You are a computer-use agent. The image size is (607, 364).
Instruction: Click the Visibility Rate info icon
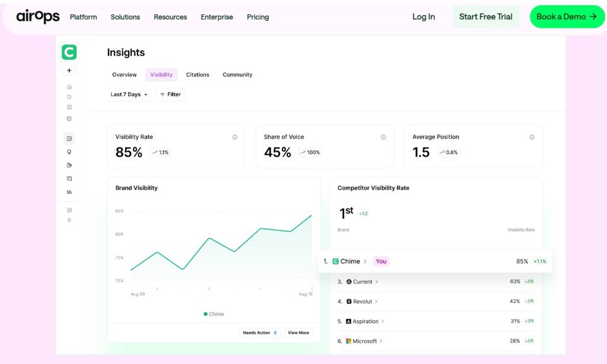pos(235,137)
